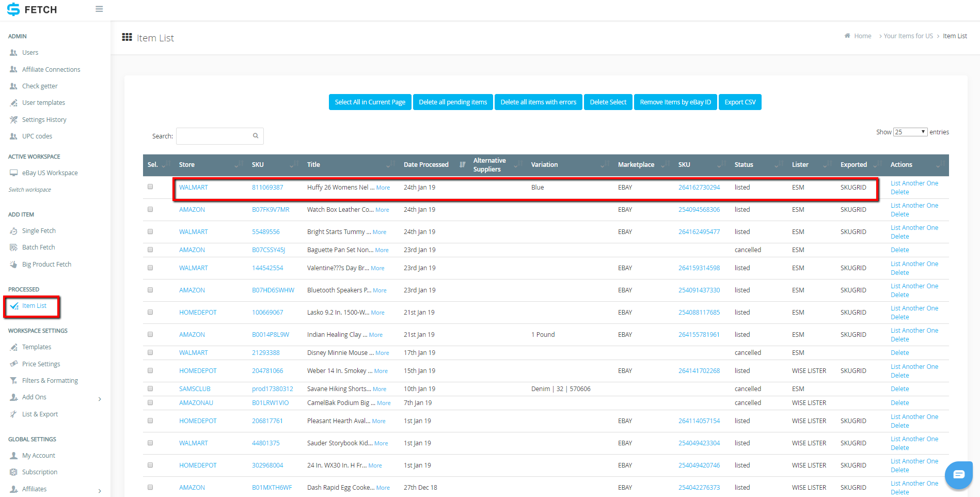The image size is (980, 497).
Task: Open the Users admin page
Action: tap(30, 53)
